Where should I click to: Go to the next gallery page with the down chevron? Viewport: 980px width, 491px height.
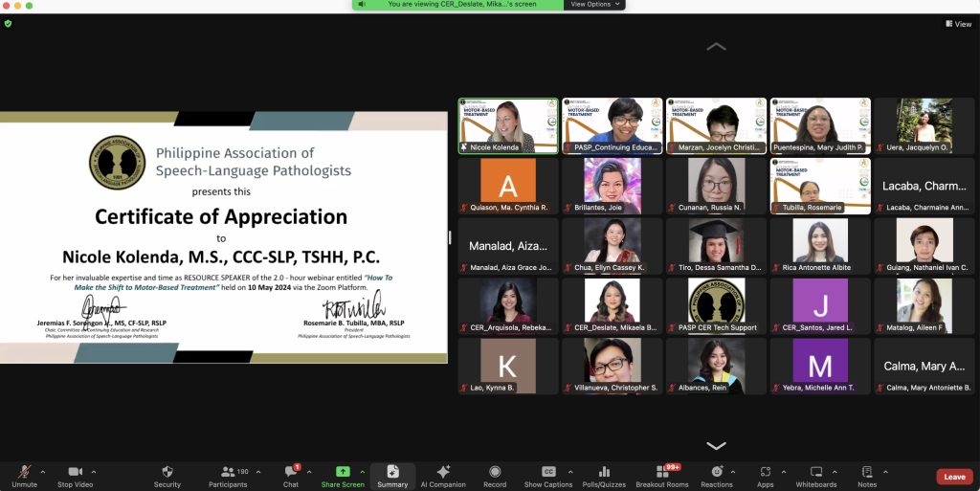tap(716, 445)
